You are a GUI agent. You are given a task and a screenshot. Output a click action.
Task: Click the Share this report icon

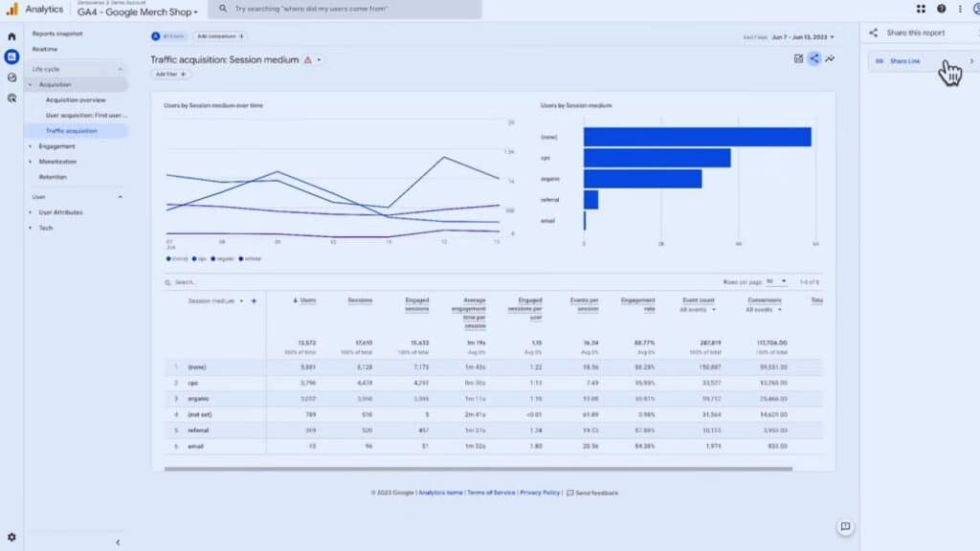point(814,58)
